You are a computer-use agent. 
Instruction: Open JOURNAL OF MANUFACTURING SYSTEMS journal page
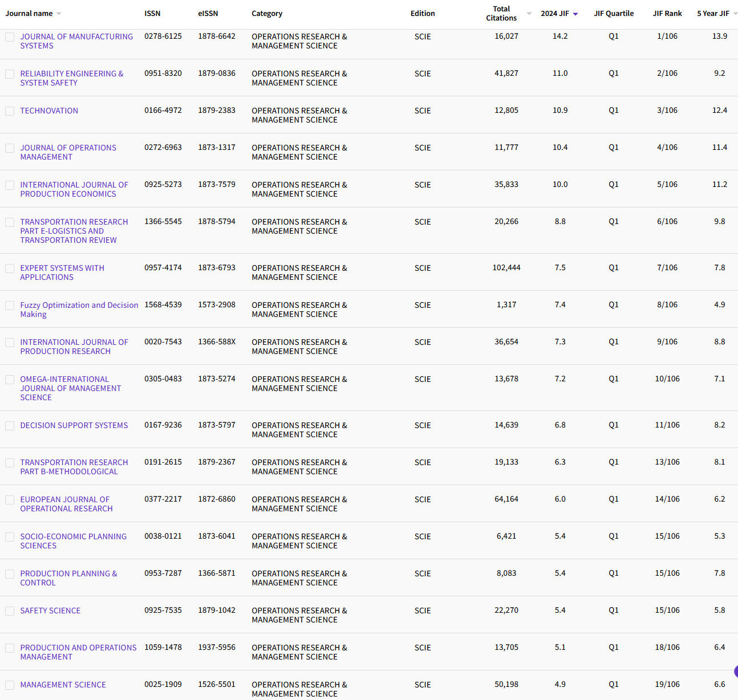(76, 41)
